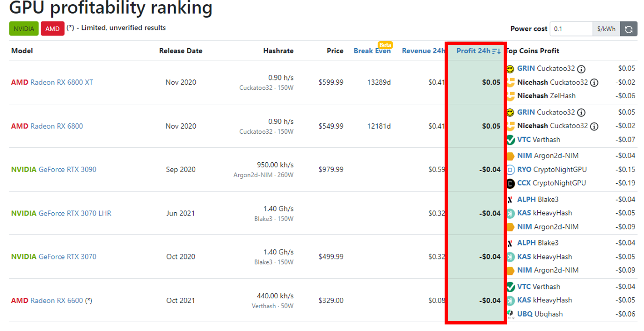Click the 950.00 kh/s hashrate value
Image resolution: width=644 pixels, height=331 pixels.
tap(275, 165)
